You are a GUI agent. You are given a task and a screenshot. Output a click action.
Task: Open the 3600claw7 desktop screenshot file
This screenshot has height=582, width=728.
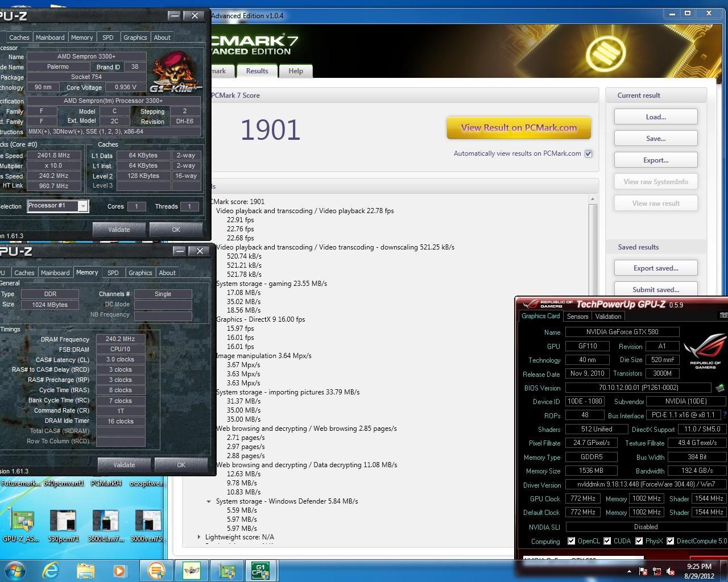pos(105,526)
